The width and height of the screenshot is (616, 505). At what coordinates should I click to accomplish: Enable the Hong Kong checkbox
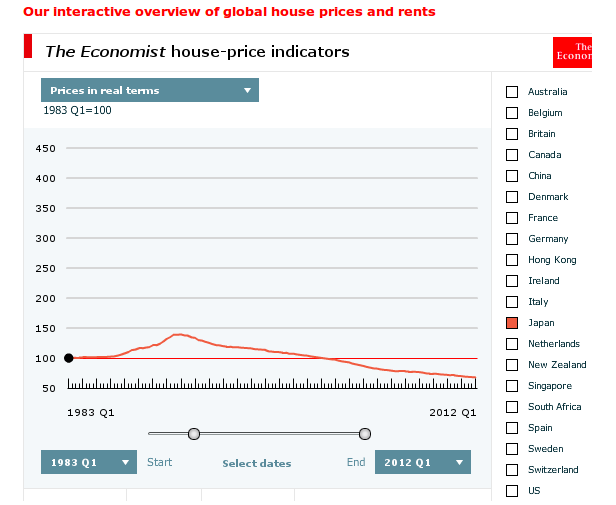point(512,260)
